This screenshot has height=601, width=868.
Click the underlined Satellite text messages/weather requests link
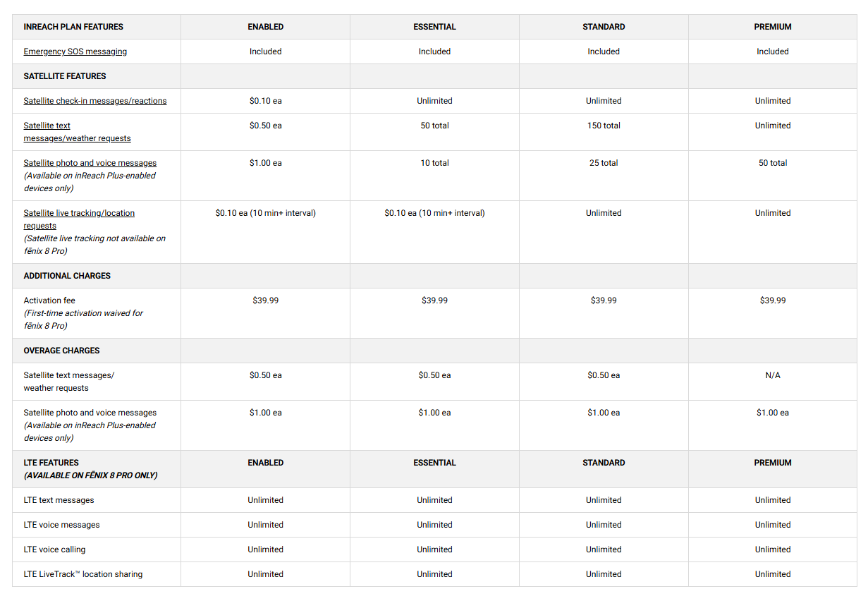tap(77, 132)
